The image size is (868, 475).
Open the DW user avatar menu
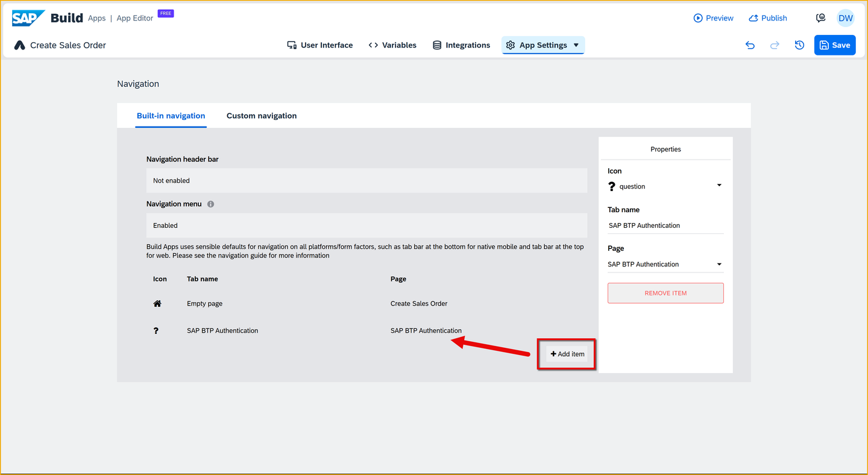point(846,18)
